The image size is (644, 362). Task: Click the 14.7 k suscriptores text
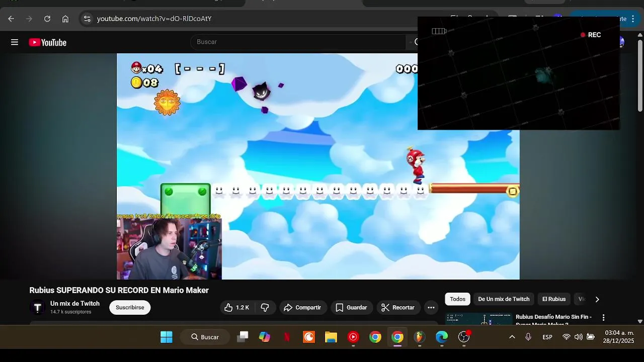pyautogui.click(x=70, y=312)
